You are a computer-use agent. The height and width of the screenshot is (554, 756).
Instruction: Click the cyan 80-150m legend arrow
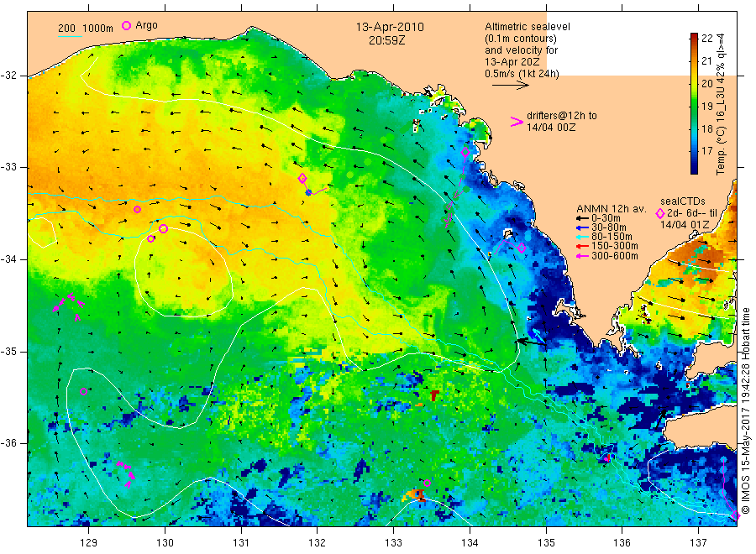tap(582, 237)
